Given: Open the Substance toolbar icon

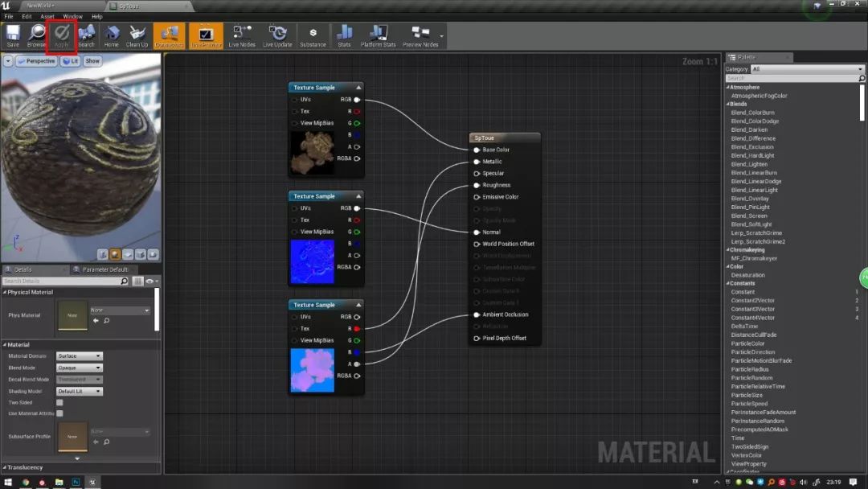Looking at the screenshot, I should (313, 35).
